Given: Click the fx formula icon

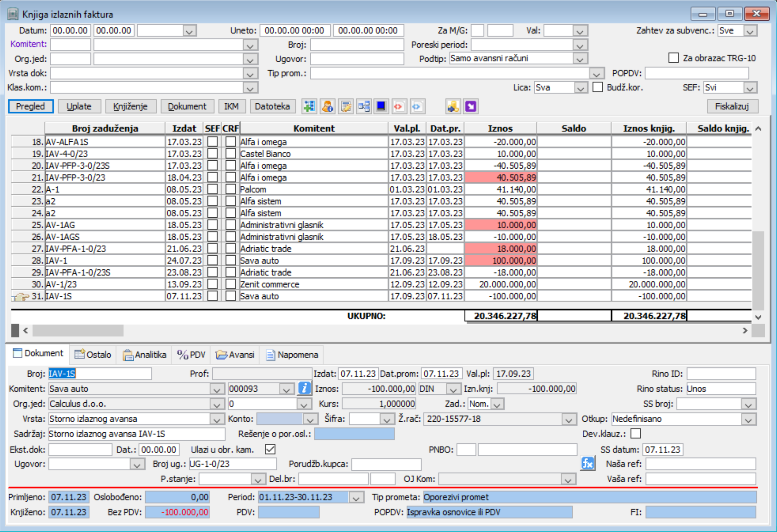Looking at the screenshot, I should [587, 463].
